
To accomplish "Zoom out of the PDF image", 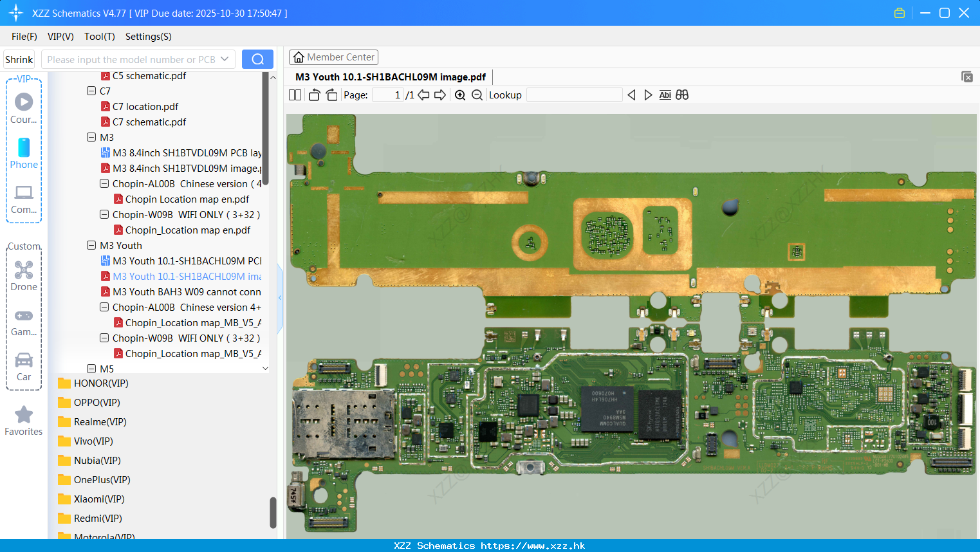I will pos(477,95).
